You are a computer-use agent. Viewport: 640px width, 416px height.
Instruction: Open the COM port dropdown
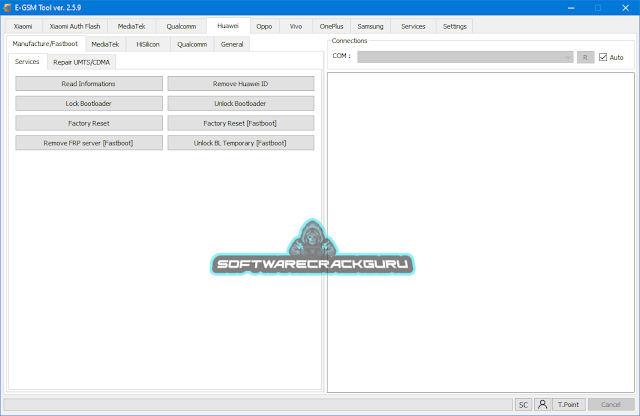[465, 57]
